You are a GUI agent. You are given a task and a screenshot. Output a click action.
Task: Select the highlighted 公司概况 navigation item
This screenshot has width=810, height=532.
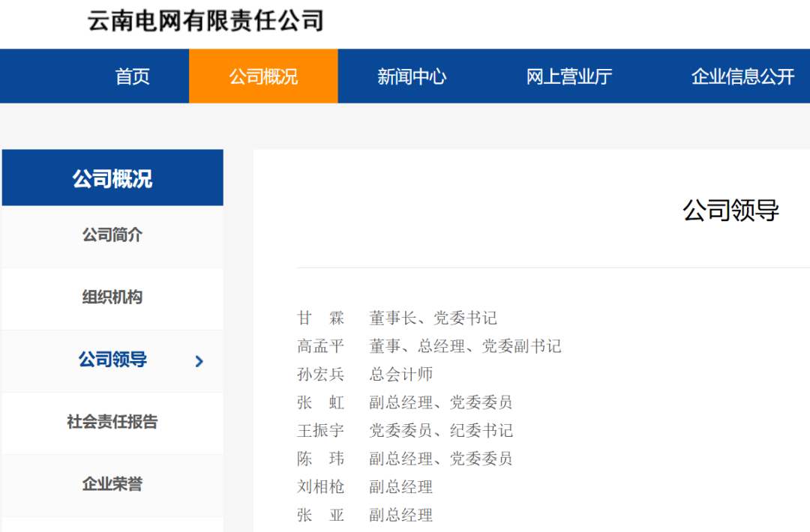262,76
